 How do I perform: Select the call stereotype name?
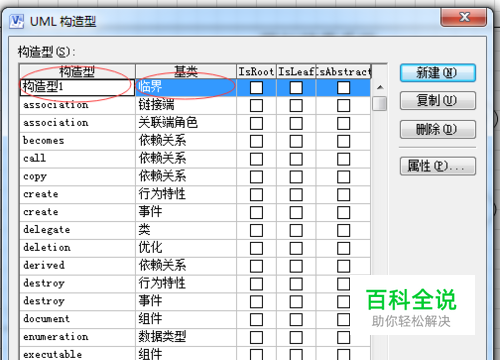[34, 158]
